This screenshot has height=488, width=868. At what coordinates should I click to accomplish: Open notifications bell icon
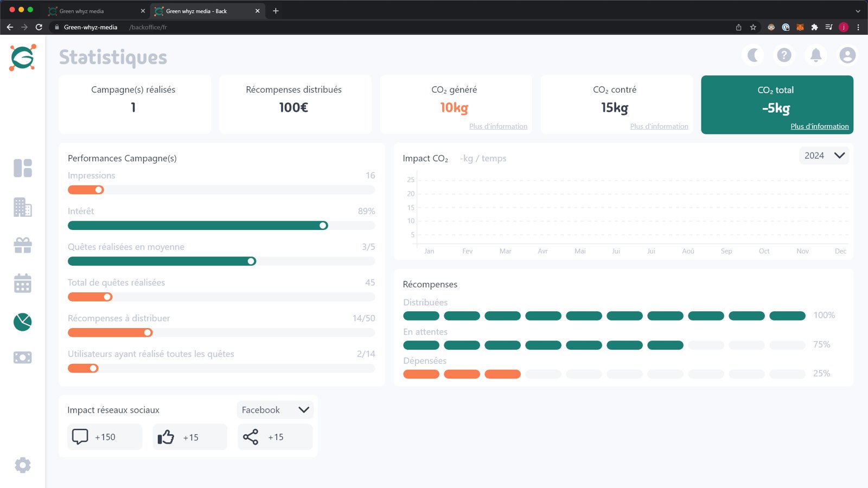816,55
